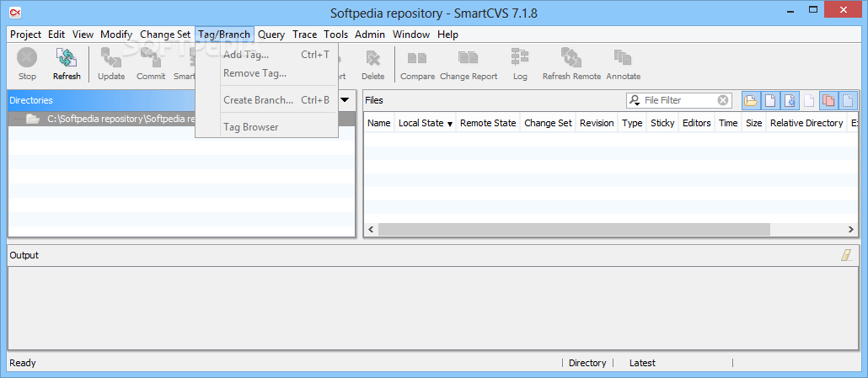Click the Change Report toolbar icon
Viewport: 868px width, 378px height.
pyautogui.click(x=469, y=58)
